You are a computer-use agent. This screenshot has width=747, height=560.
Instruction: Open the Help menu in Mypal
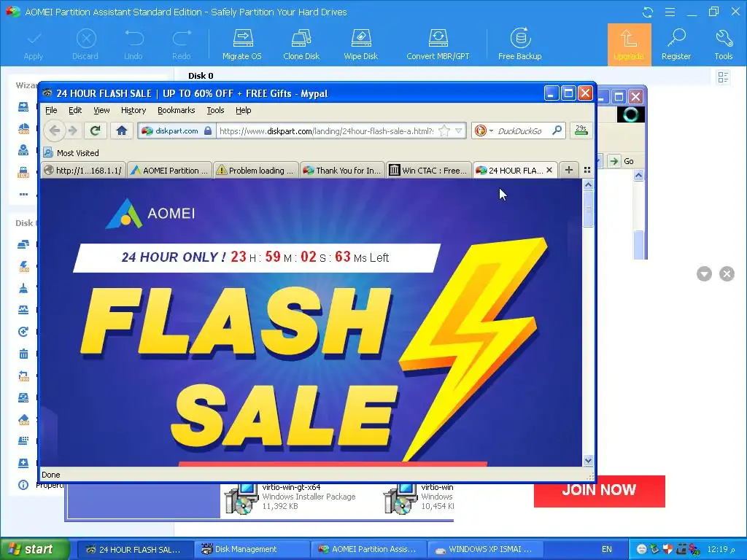coord(243,110)
